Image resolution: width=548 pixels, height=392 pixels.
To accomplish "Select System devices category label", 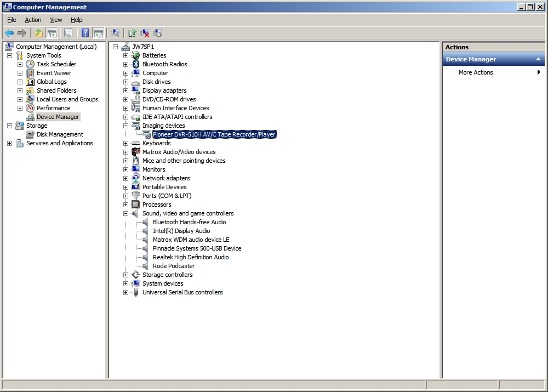I will (x=163, y=283).
